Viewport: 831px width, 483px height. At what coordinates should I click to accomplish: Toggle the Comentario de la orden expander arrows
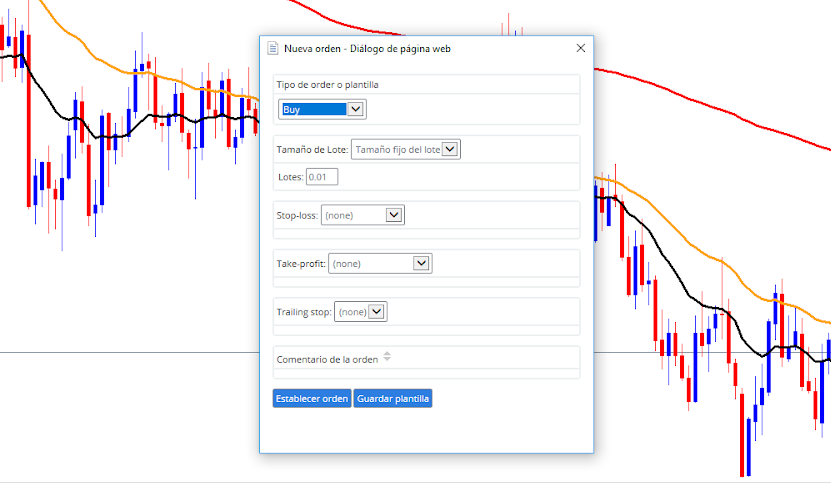[387, 357]
